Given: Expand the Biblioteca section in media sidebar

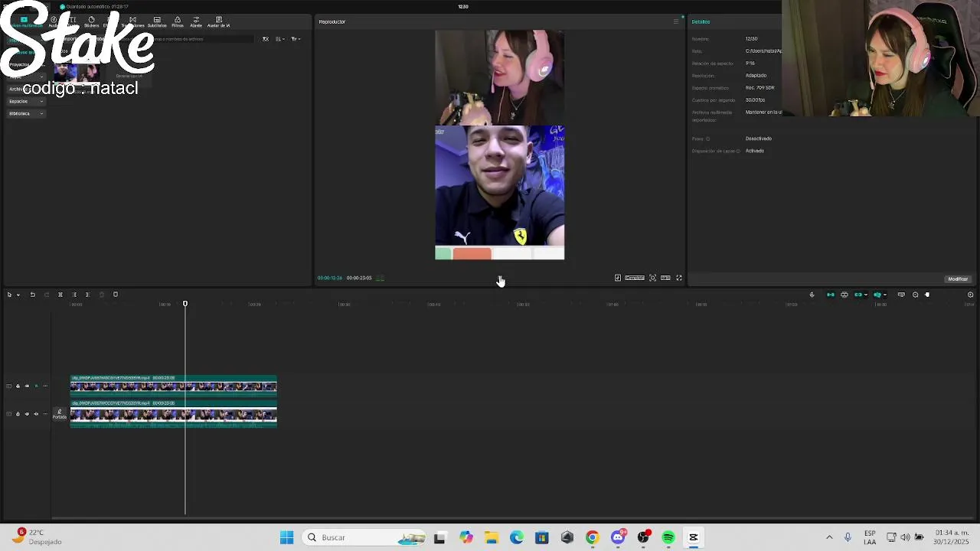Looking at the screenshot, I should pos(26,113).
